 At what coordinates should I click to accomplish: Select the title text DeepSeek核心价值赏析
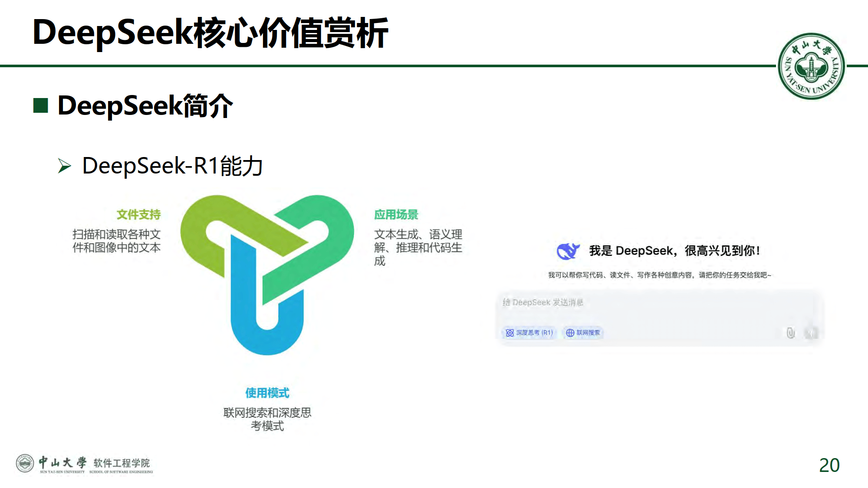[210, 33]
